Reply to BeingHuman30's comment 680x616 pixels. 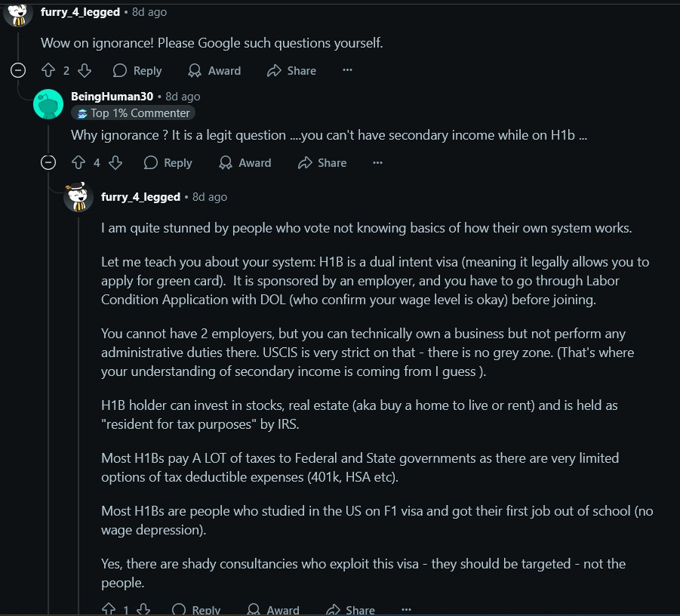coord(168,162)
